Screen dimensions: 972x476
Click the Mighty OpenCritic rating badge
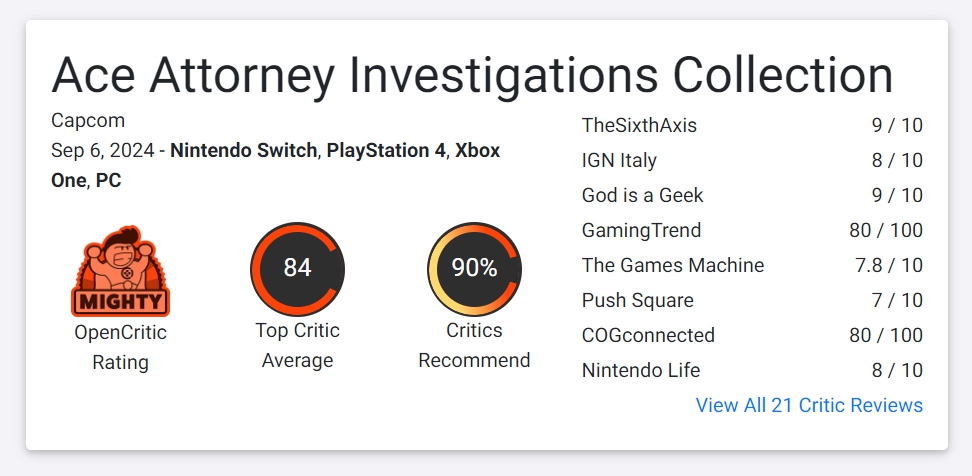click(x=120, y=270)
